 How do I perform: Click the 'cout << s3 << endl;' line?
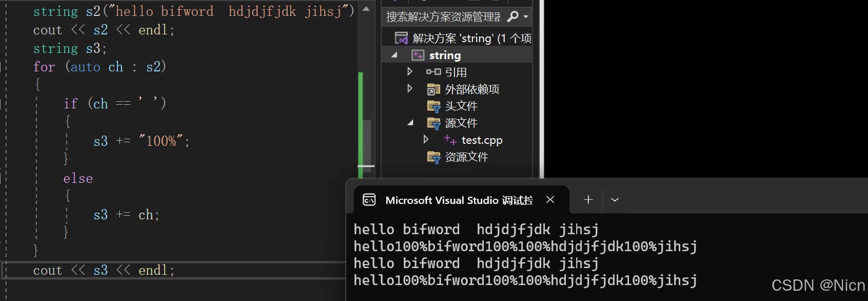[104, 270]
